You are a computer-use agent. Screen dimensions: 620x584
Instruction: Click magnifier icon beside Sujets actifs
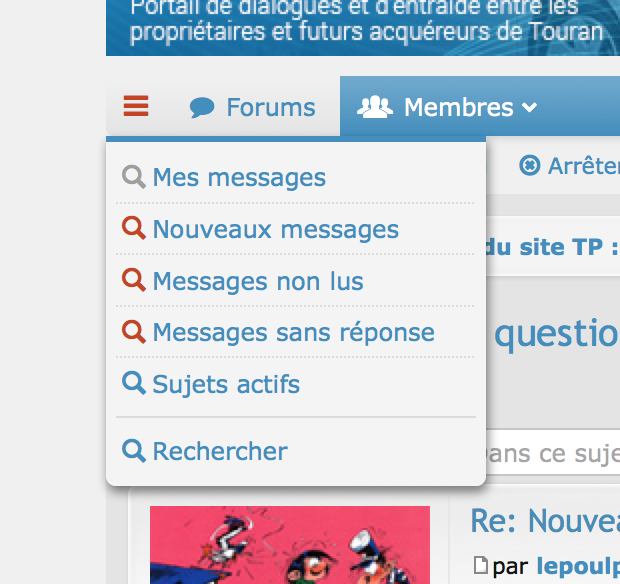134,384
